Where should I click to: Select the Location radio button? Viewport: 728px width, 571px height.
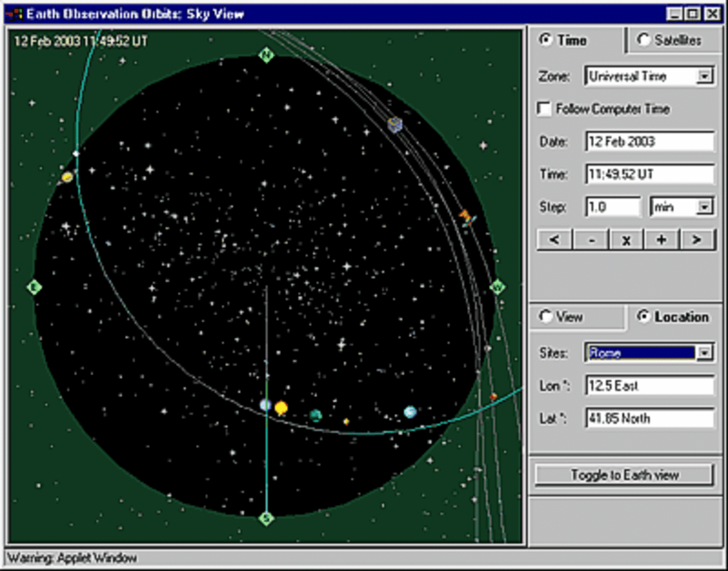[x=643, y=316]
